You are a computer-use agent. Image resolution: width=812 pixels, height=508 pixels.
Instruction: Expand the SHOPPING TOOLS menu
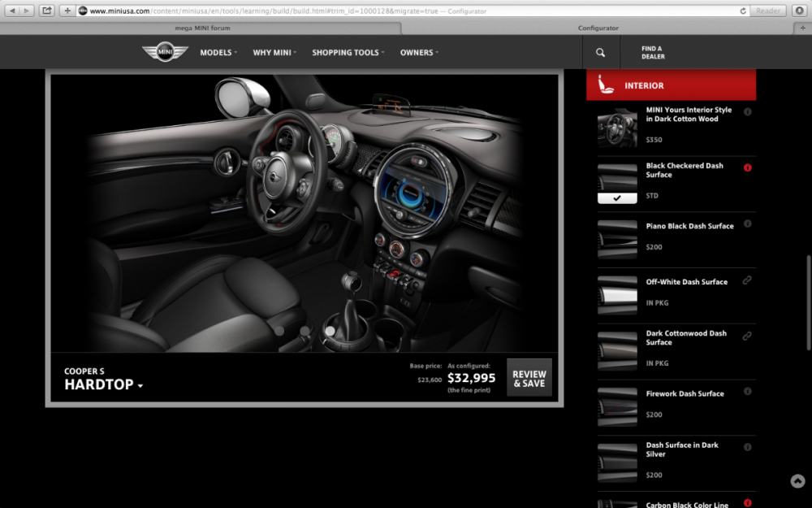(x=348, y=52)
